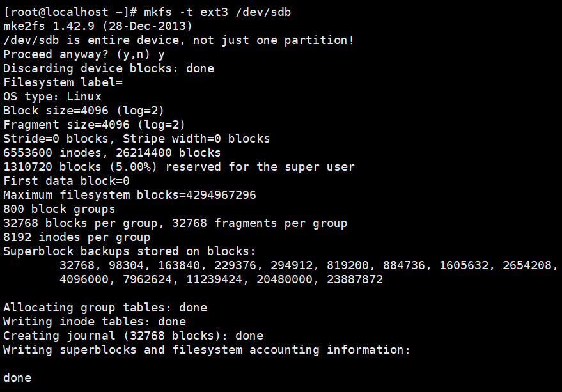Screen dimensions: 562x392
Task: Click the mkfs -t ext3 /dev/sdb command
Action: [217, 12]
